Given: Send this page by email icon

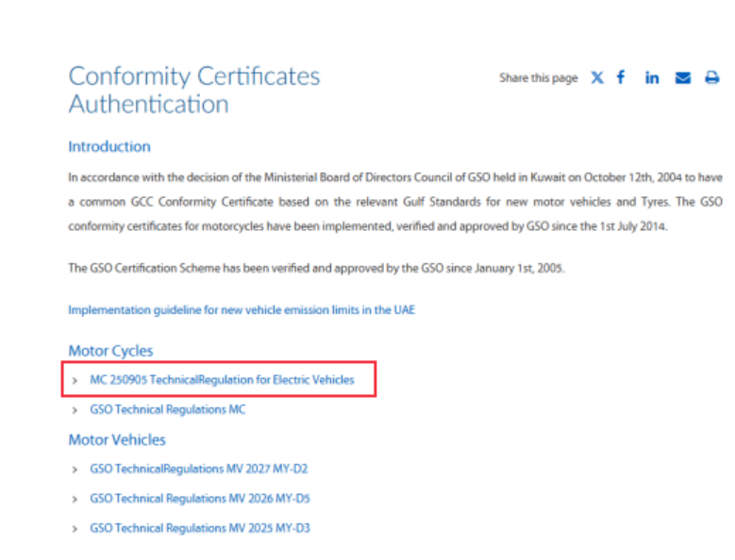Looking at the screenshot, I should pyautogui.click(x=683, y=78).
